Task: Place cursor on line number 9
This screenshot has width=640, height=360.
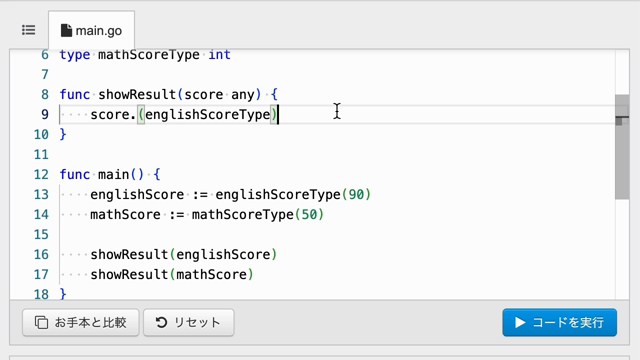Action: (x=44, y=114)
